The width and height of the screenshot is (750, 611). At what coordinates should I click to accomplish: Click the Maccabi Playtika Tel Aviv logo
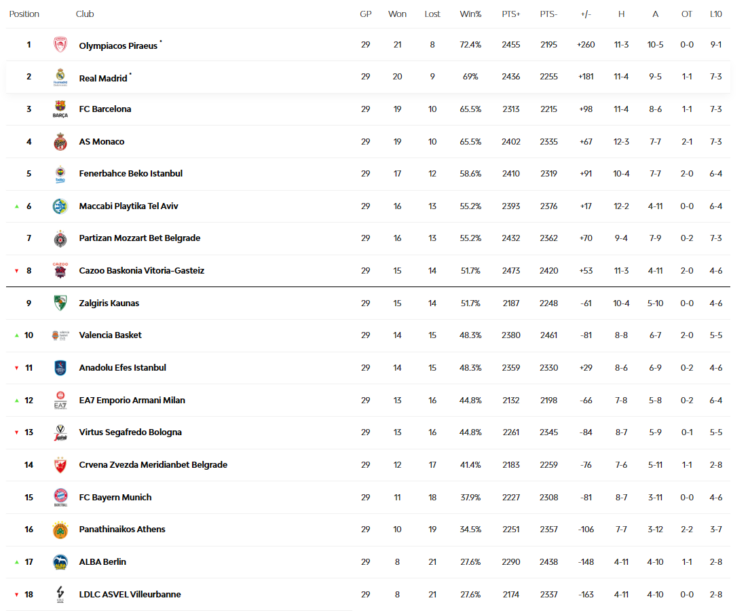pos(60,207)
